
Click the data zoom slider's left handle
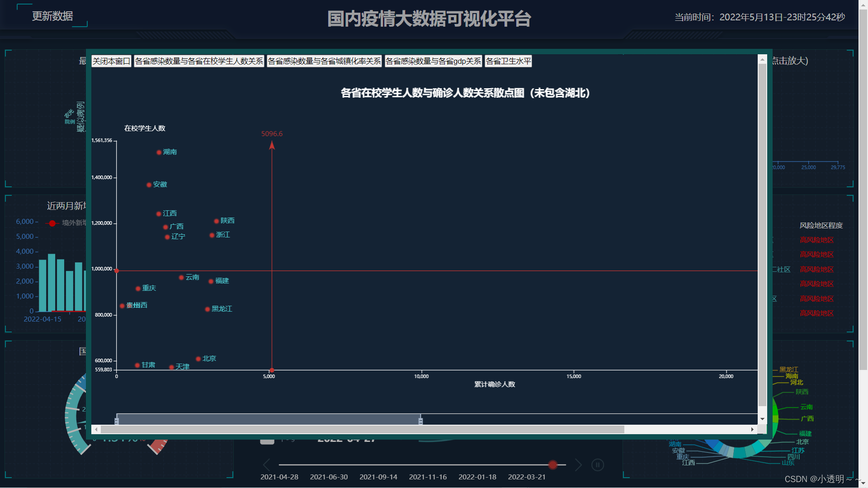click(x=117, y=421)
